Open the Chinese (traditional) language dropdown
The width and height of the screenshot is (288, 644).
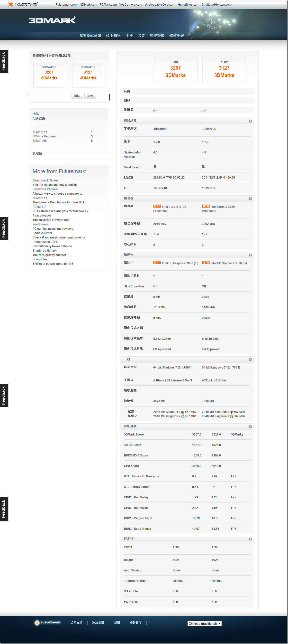tap(204, 624)
